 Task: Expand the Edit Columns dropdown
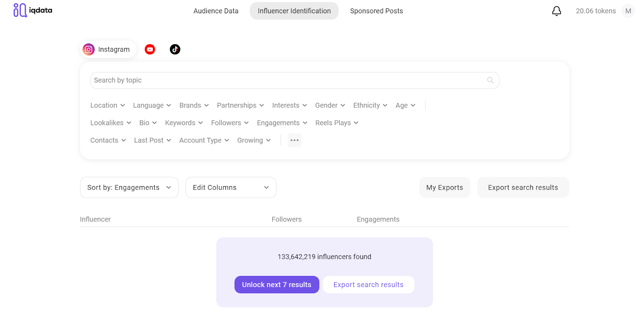231,188
